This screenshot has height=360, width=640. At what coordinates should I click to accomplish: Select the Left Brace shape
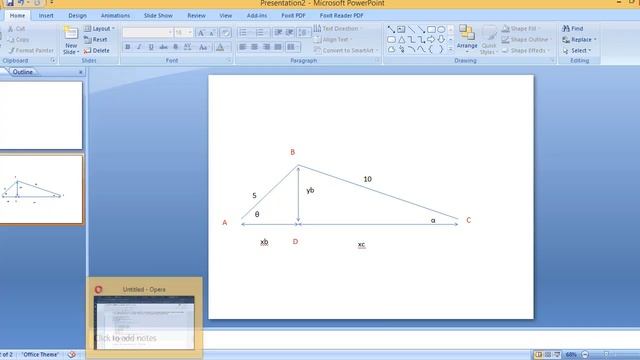pyautogui.click(x=431, y=49)
